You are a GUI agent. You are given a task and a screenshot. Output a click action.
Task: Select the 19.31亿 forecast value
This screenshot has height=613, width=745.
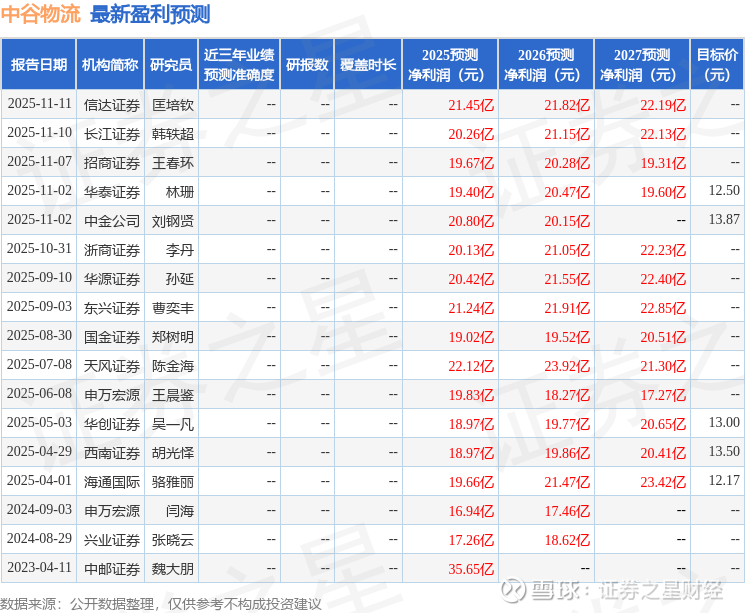click(x=663, y=163)
